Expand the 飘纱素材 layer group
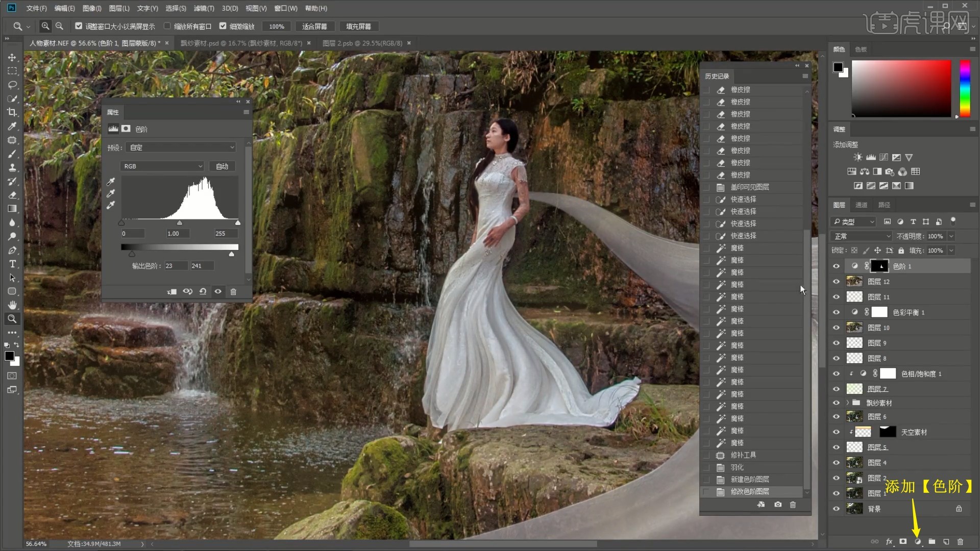980x551 pixels. pyautogui.click(x=848, y=403)
